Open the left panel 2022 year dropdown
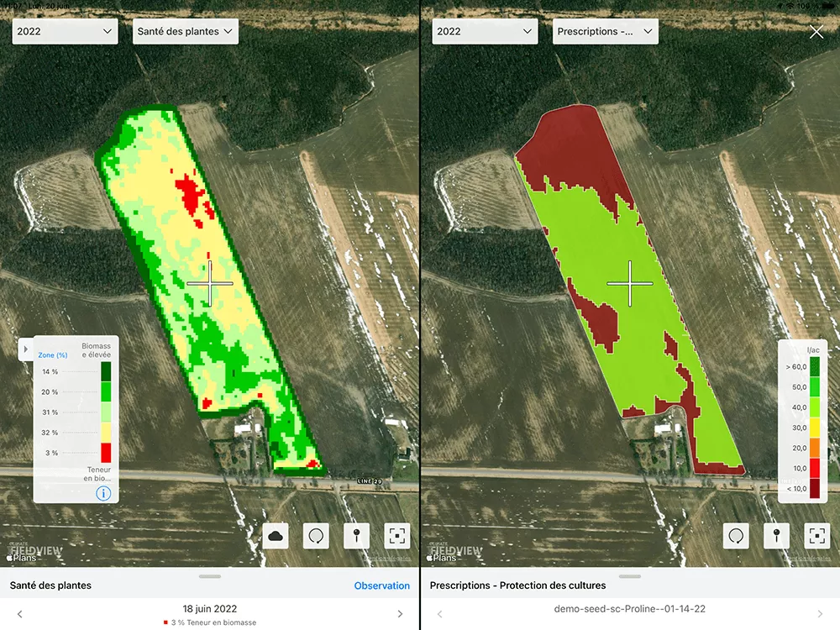 coord(64,32)
